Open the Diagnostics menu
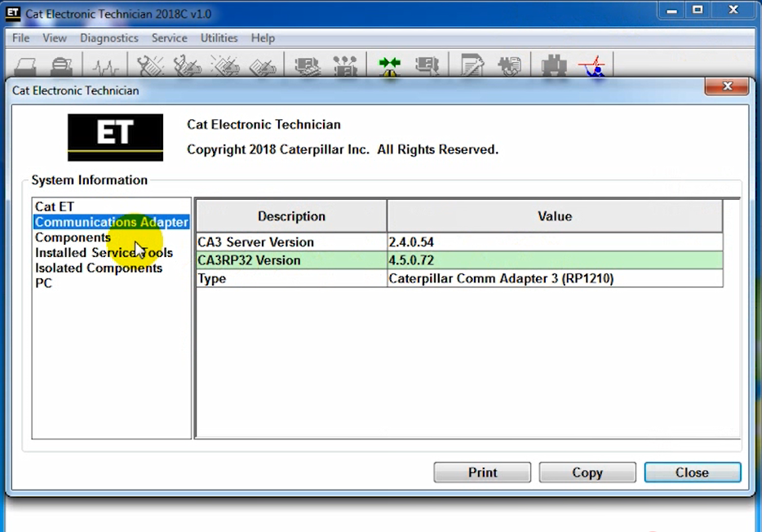 [109, 38]
